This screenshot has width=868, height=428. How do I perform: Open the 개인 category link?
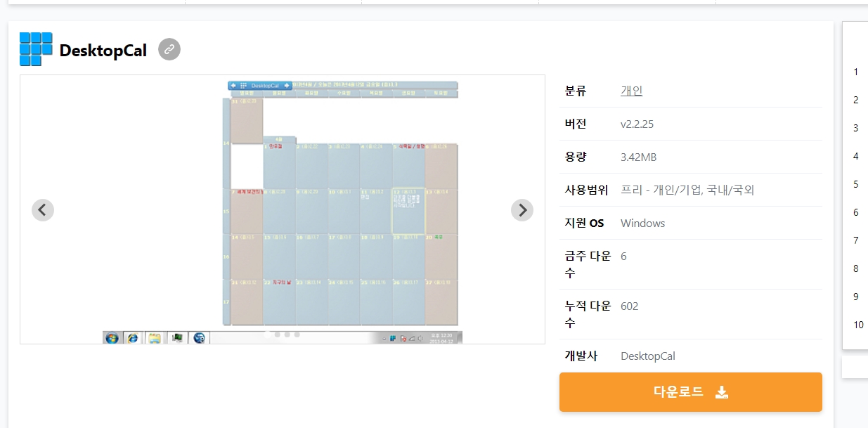click(632, 91)
